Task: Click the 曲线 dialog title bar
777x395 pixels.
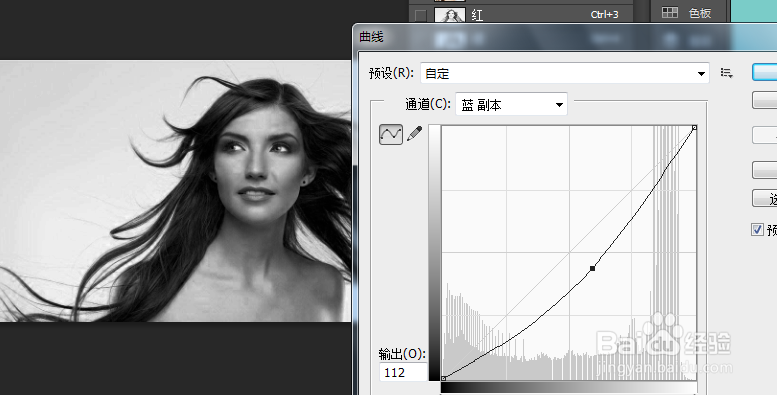Action: tap(565, 37)
